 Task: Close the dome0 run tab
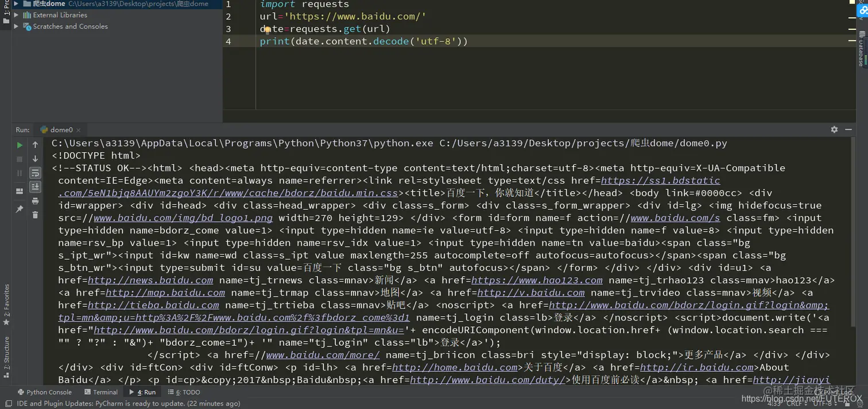pos(79,130)
